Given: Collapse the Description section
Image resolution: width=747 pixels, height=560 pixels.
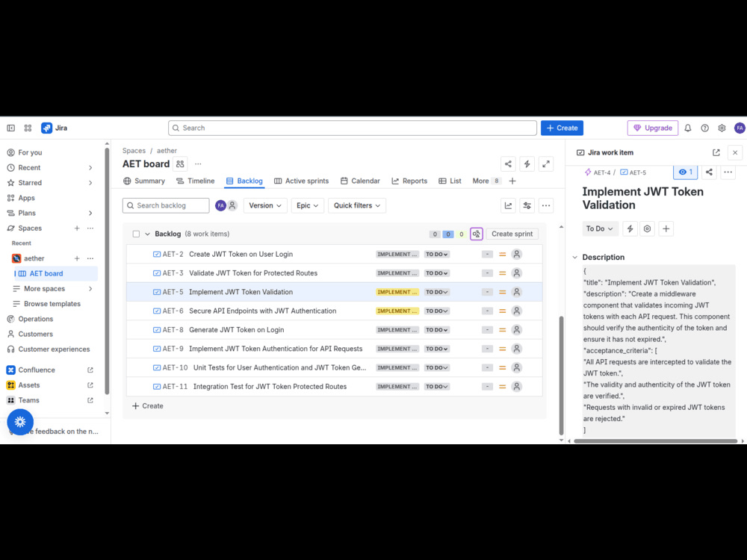Looking at the screenshot, I should tap(575, 257).
